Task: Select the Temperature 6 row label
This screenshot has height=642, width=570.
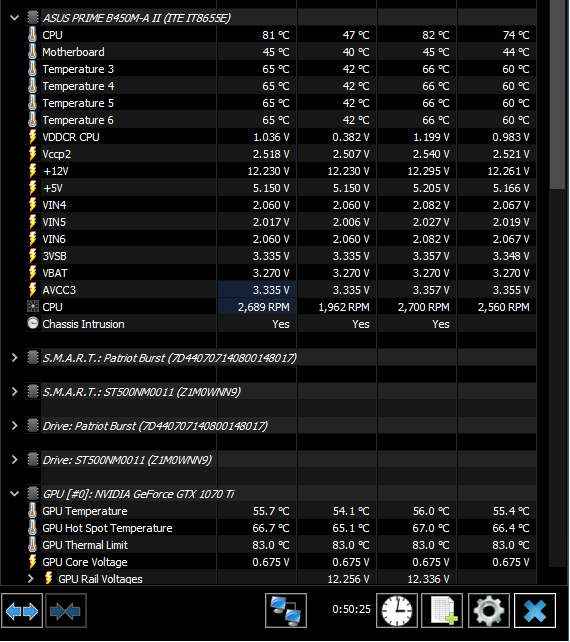Action: (x=78, y=120)
